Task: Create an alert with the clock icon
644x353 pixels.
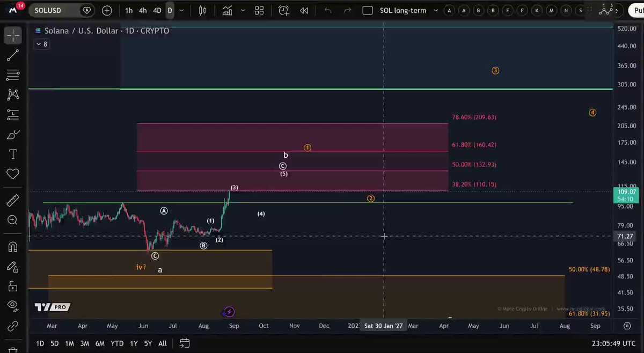Action: (283, 10)
